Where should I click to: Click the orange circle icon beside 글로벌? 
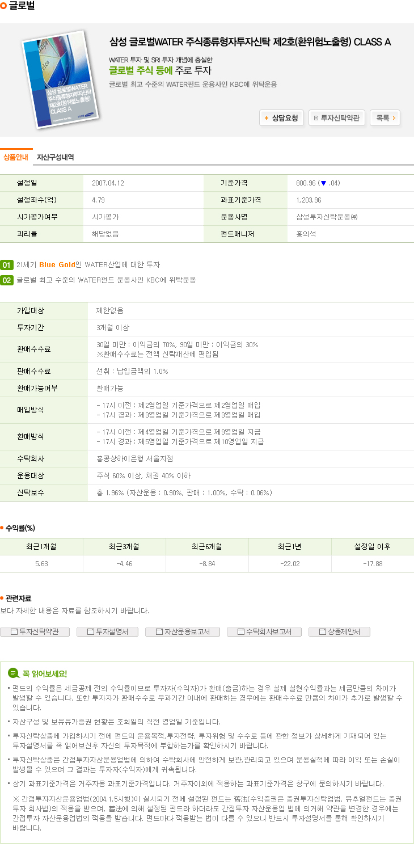4,6
